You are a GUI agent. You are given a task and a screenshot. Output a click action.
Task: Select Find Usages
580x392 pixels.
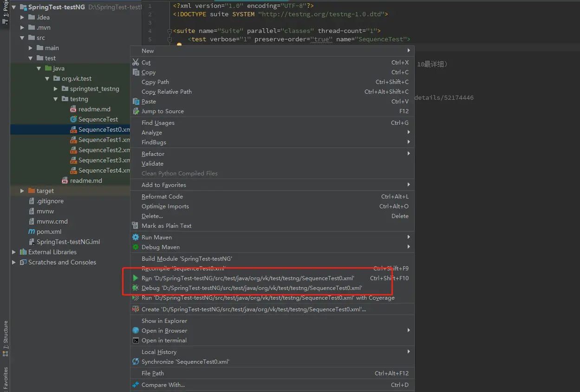[x=272, y=122]
